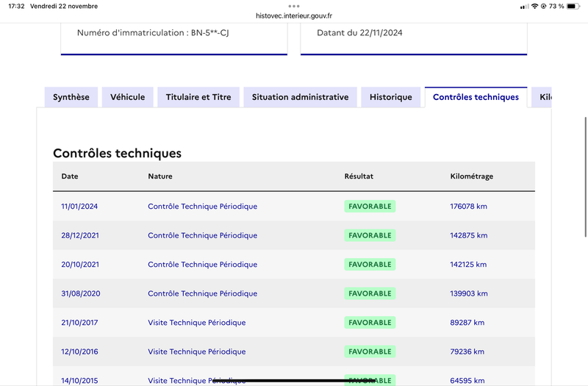Image resolution: width=588 pixels, height=386 pixels.
Task: Click the Nature column header
Action: [x=160, y=176]
